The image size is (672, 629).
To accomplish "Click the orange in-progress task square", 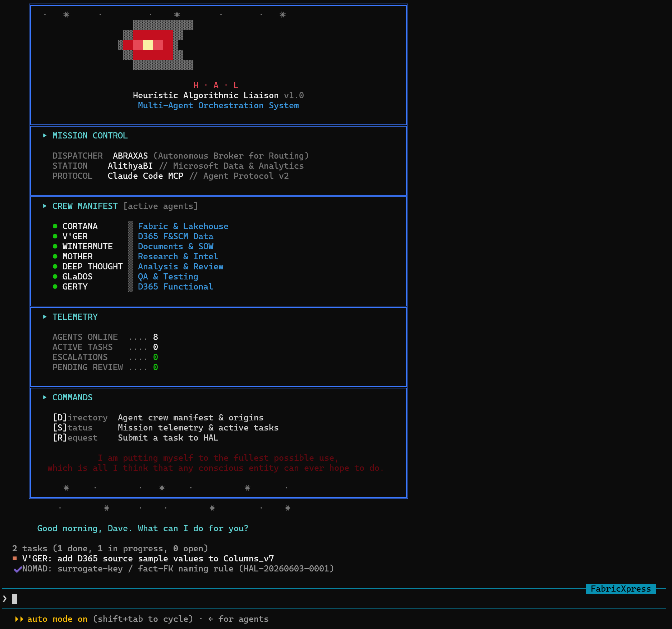I will [x=15, y=559].
